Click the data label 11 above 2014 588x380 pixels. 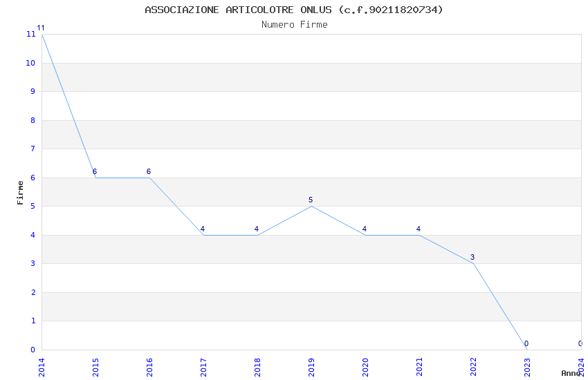(x=41, y=28)
